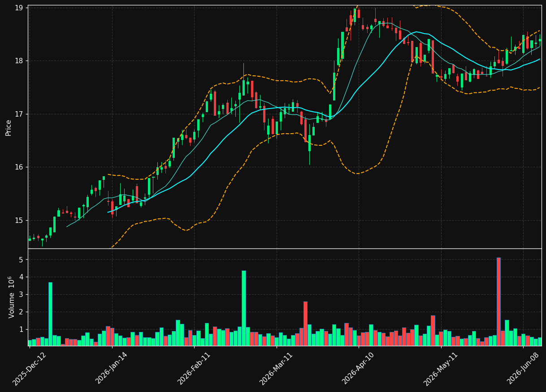Click volume axis tick 2

tap(21, 312)
